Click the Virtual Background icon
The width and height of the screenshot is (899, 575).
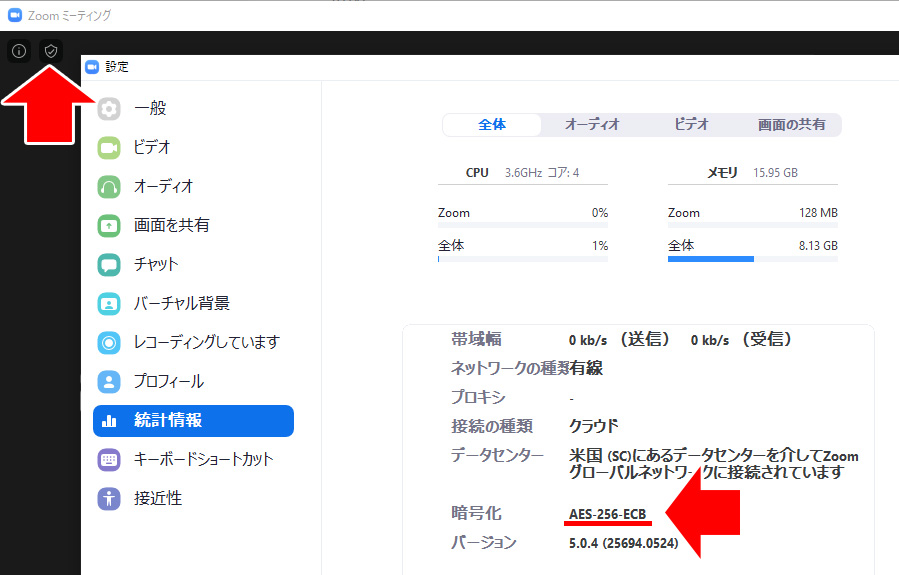(109, 304)
